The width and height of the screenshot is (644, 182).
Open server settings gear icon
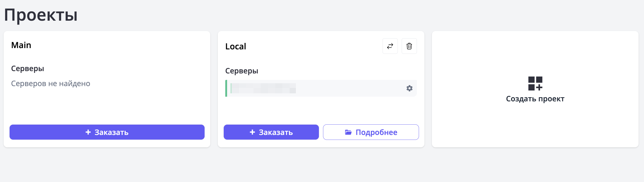(x=409, y=88)
